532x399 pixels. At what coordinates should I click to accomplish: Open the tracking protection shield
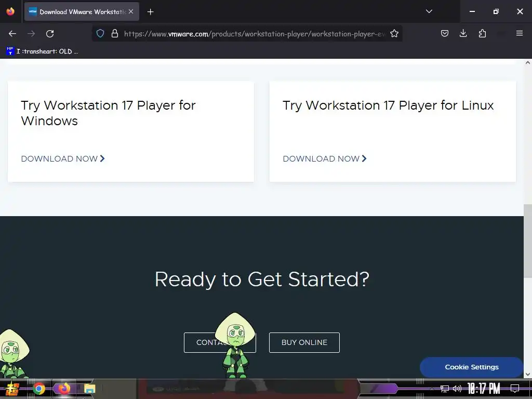click(x=100, y=33)
